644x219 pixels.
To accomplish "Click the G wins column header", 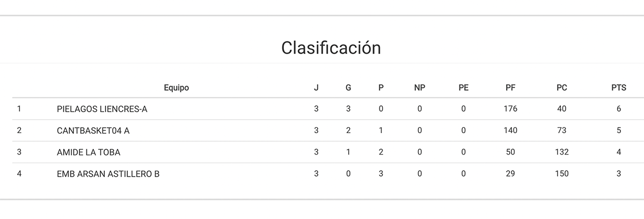I will coord(348,88).
